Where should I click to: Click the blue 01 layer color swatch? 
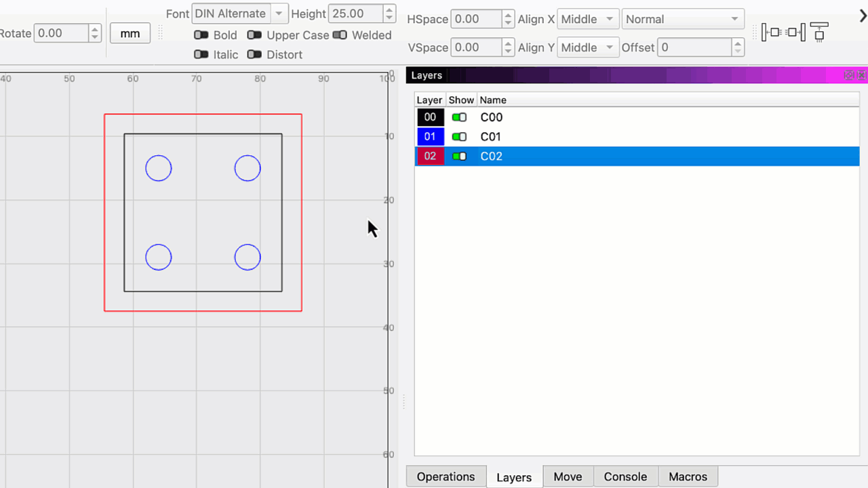click(430, 137)
